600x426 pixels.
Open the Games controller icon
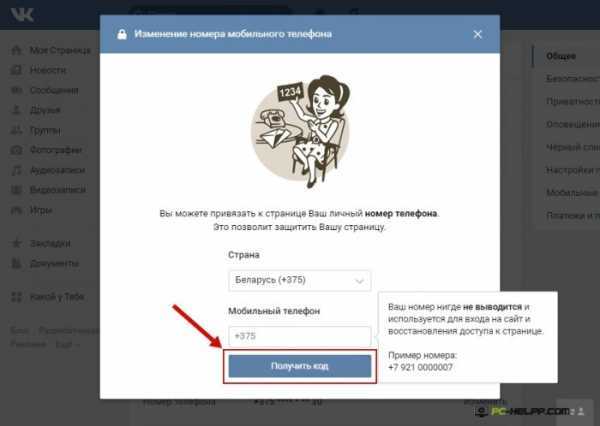(x=16, y=210)
